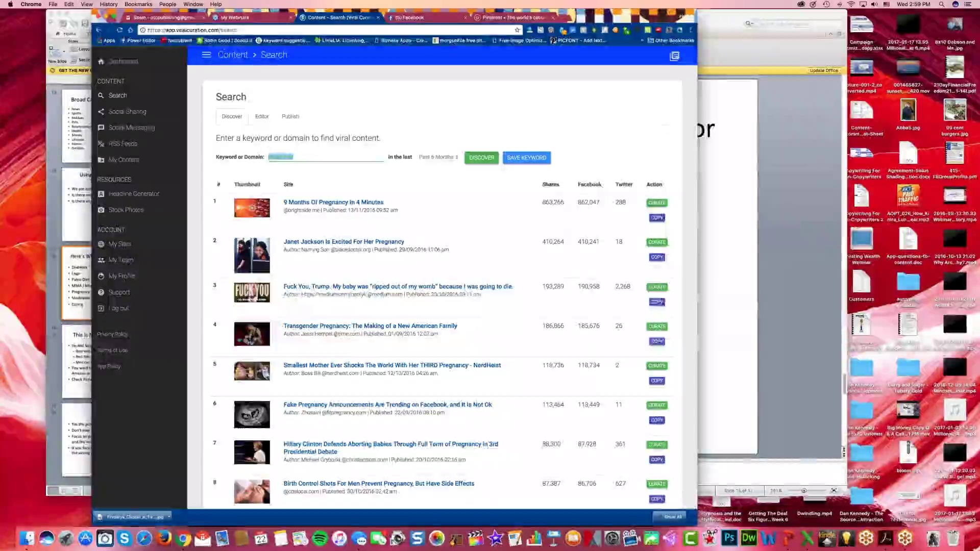The height and width of the screenshot is (551, 980).
Task: Select the Editor tab
Action: (262, 116)
